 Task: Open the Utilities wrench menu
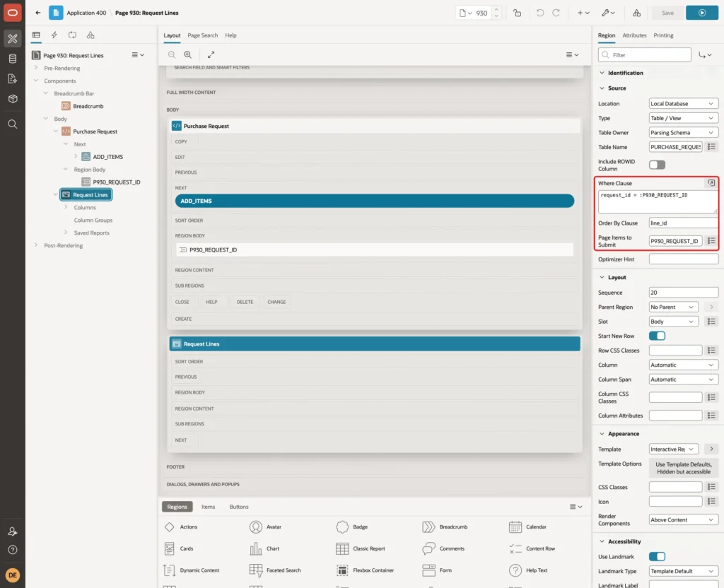[x=608, y=13]
